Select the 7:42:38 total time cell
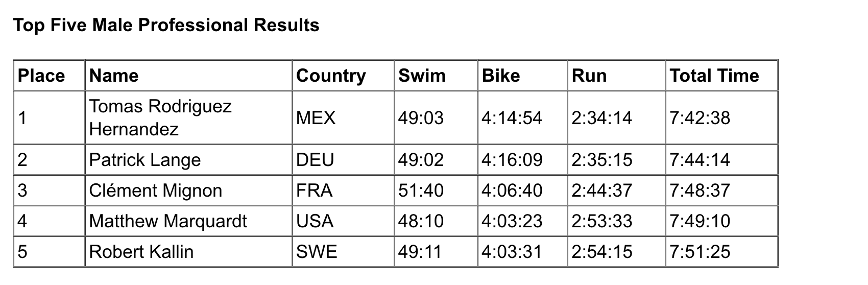Screen dimensions: 868x285 pos(721,117)
